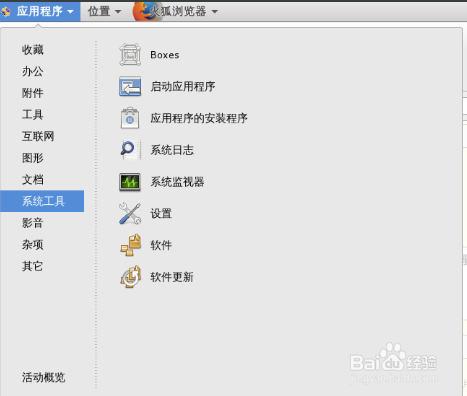
Task: Click the 系统日志 magnifier icon
Action: pos(129,150)
